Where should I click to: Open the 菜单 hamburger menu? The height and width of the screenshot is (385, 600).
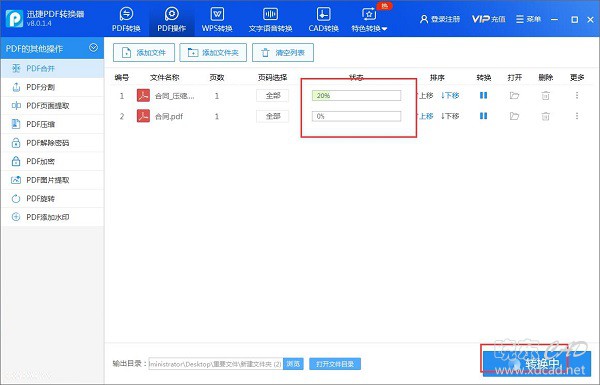[528, 19]
